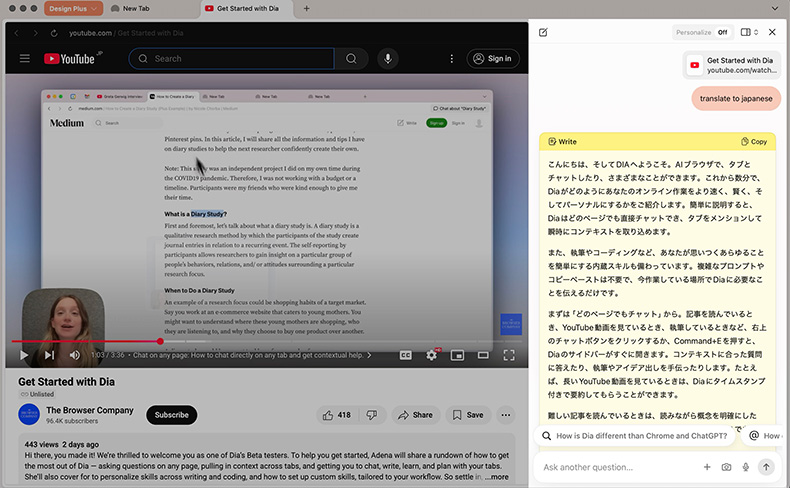Play the video with the play button
The width and height of the screenshot is (790, 488).
[24, 355]
